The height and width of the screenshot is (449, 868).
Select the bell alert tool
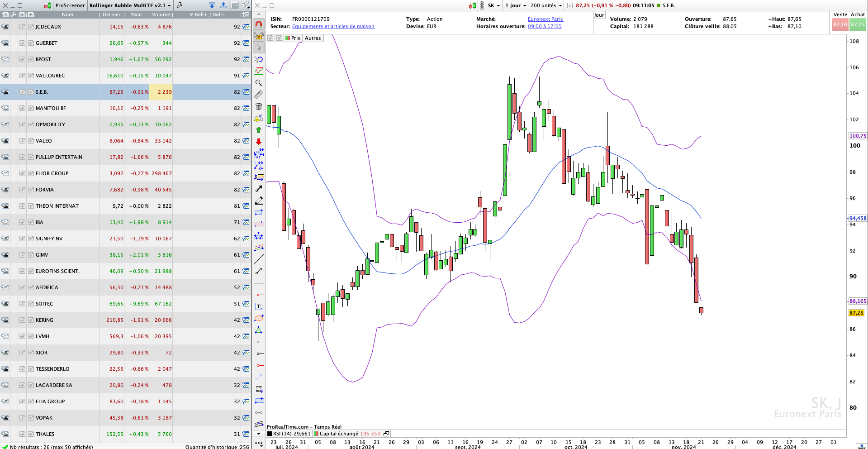click(259, 118)
